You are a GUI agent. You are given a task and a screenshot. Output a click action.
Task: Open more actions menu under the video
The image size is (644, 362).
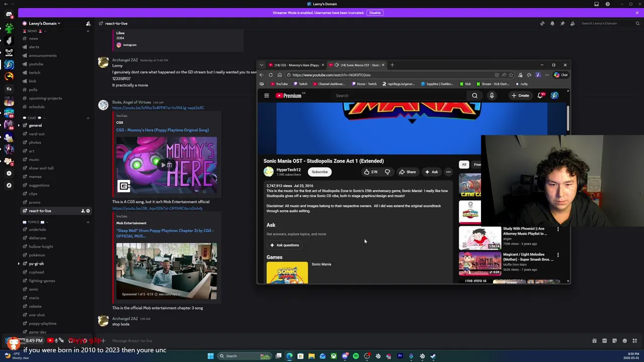[x=448, y=172]
